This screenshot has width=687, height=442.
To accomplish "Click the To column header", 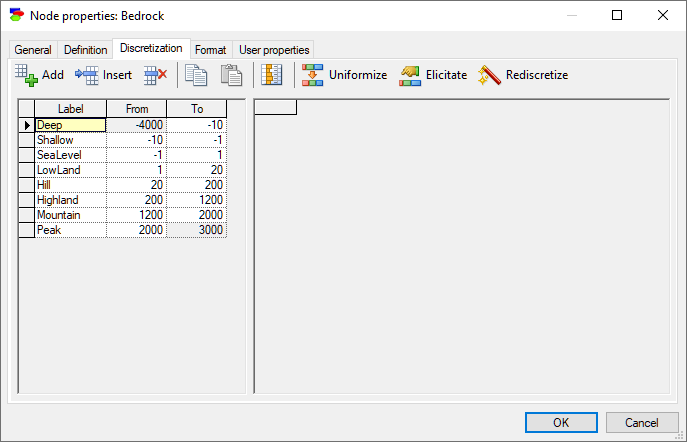I will pyautogui.click(x=197, y=109).
